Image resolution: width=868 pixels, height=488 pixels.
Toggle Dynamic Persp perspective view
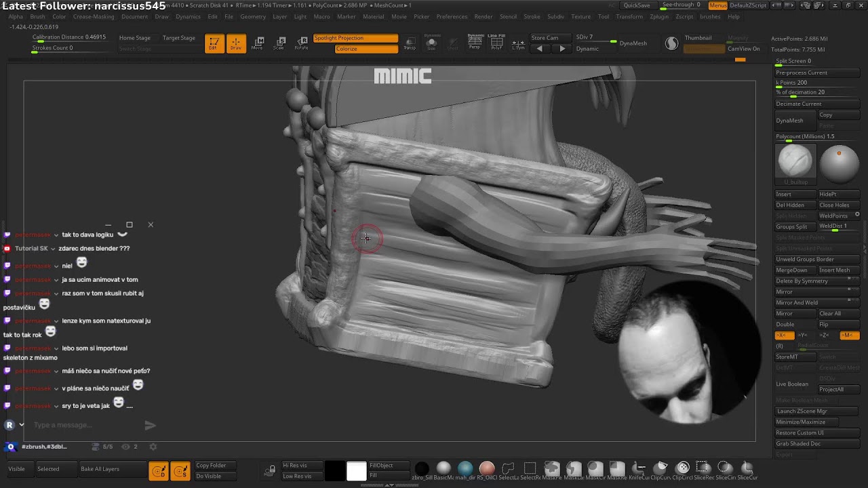(x=476, y=42)
